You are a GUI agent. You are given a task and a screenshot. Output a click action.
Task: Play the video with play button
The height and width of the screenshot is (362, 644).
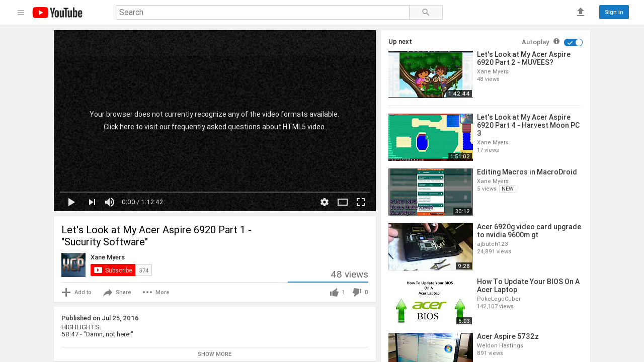pos(71,202)
